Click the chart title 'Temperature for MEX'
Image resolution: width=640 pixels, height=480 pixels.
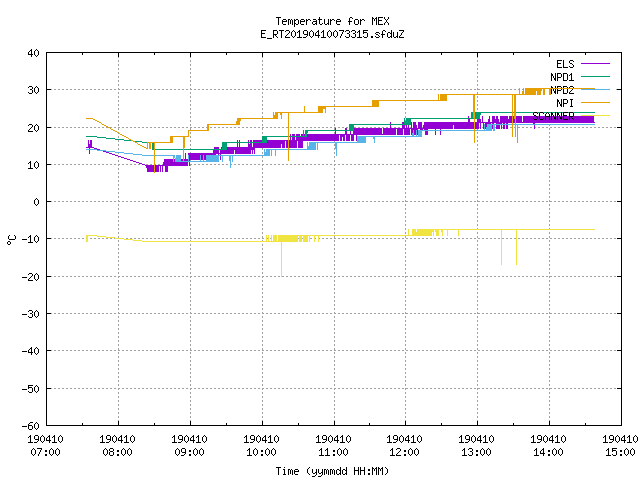[332, 21]
